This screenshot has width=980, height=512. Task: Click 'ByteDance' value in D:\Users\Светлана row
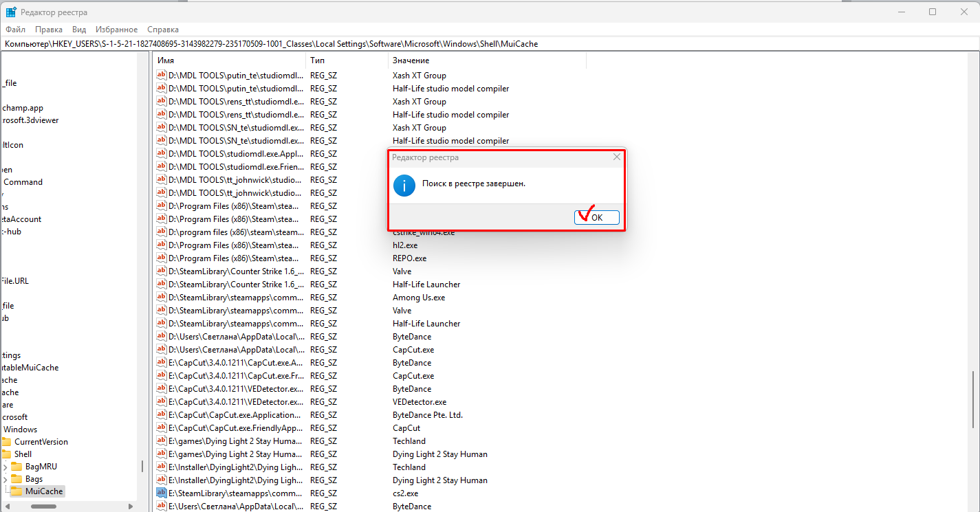[x=412, y=337]
